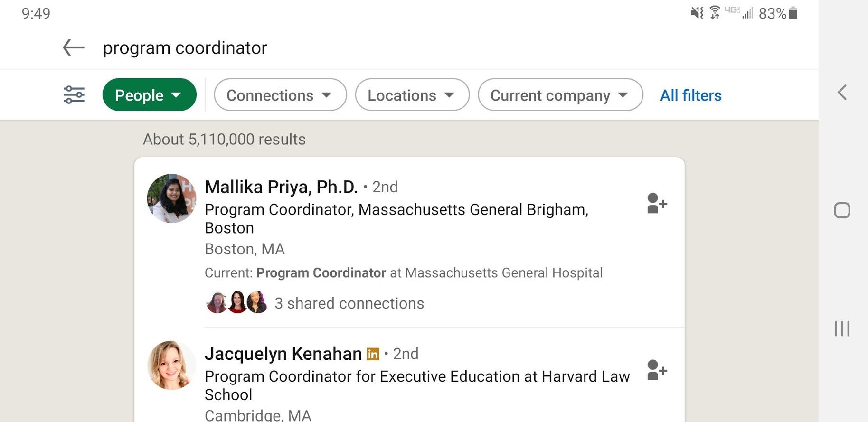The height and width of the screenshot is (422, 868).
Task: Connect with Jacquelyn Kenahan via add icon
Action: 657,370
